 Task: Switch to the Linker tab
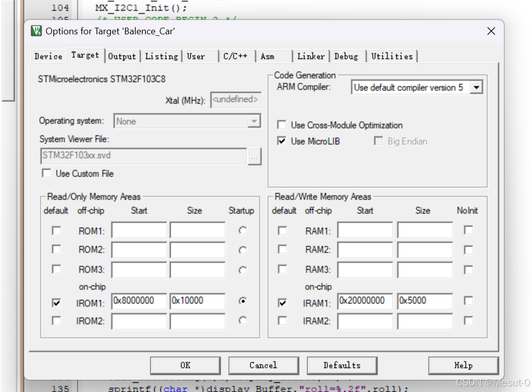(311, 56)
